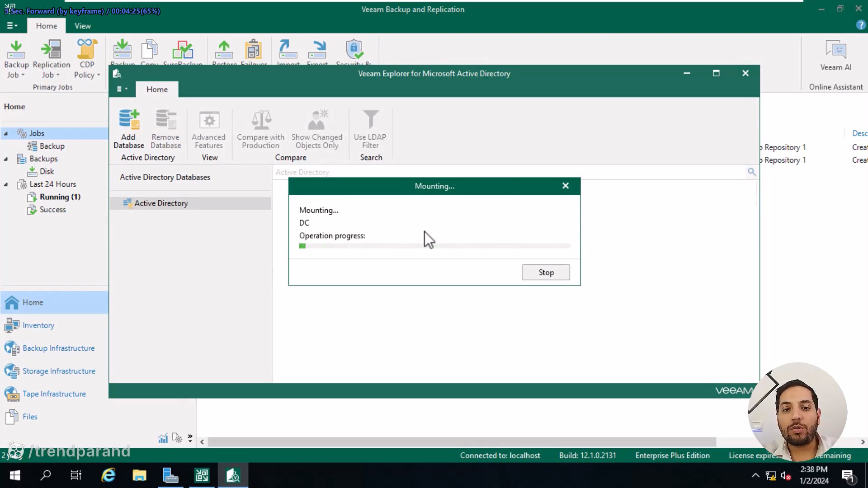Click the volume muted tray icon
The width and height of the screenshot is (868, 488).
click(786, 476)
